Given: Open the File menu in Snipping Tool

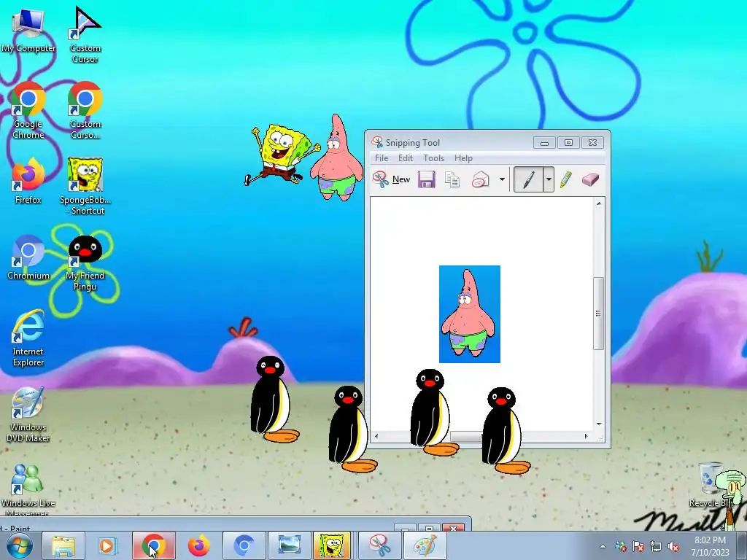Looking at the screenshot, I should coord(381,158).
